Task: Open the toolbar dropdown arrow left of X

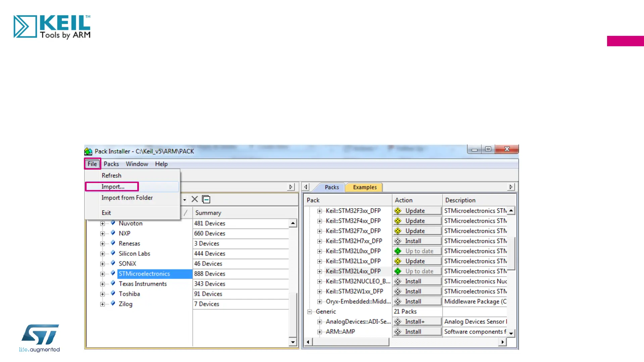Action: [185, 200]
